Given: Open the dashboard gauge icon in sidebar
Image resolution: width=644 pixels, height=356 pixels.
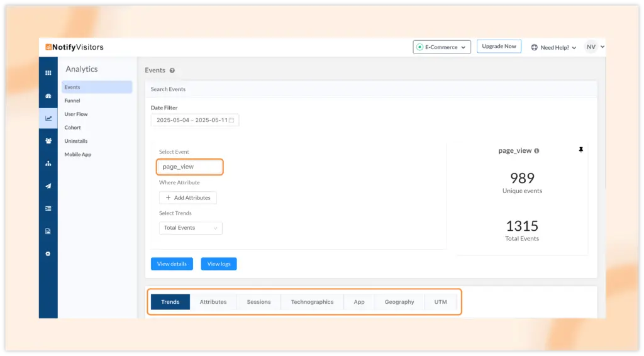Looking at the screenshot, I should click(48, 96).
